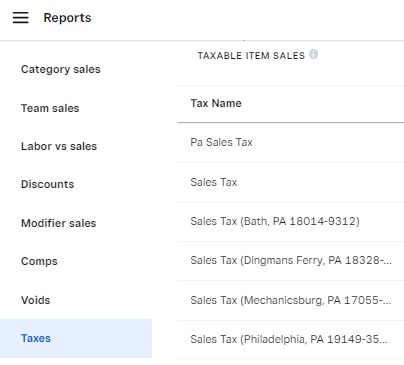The image size is (404, 365).
Task: Click the Taxable Item Sales info icon
Action: click(x=313, y=54)
